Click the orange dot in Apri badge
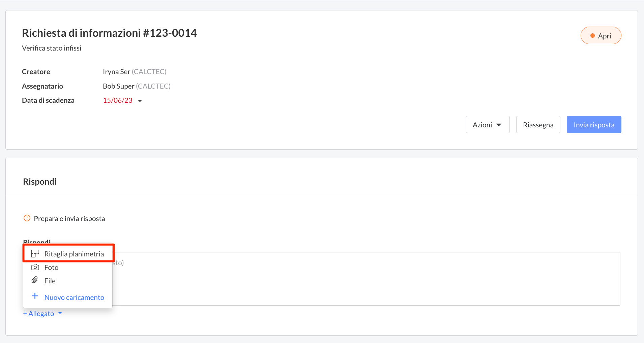The height and width of the screenshot is (343, 644). pyautogui.click(x=592, y=36)
